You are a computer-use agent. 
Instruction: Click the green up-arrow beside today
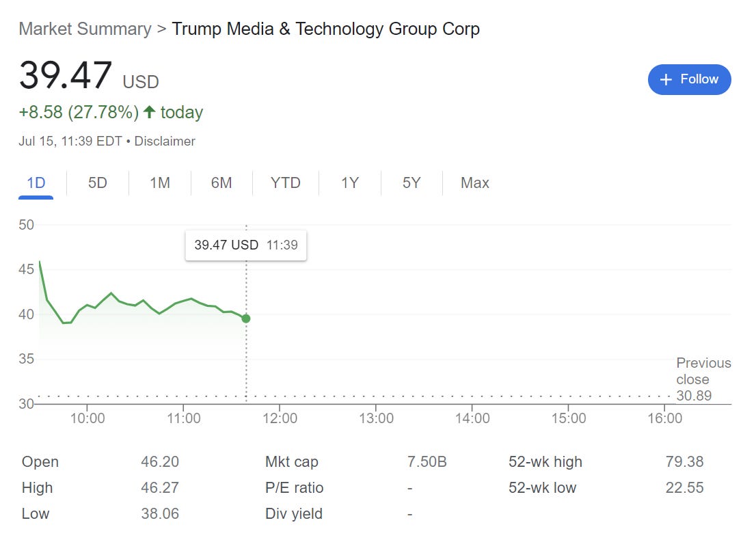click(150, 112)
